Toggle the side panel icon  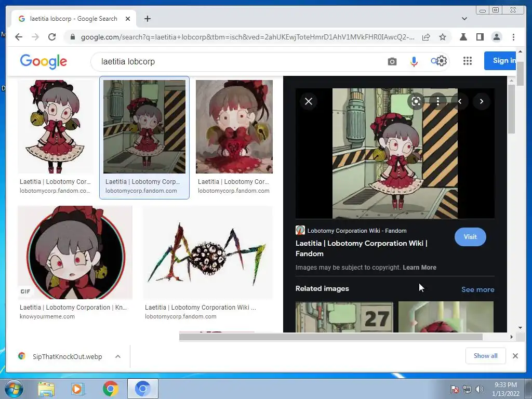tap(480, 37)
